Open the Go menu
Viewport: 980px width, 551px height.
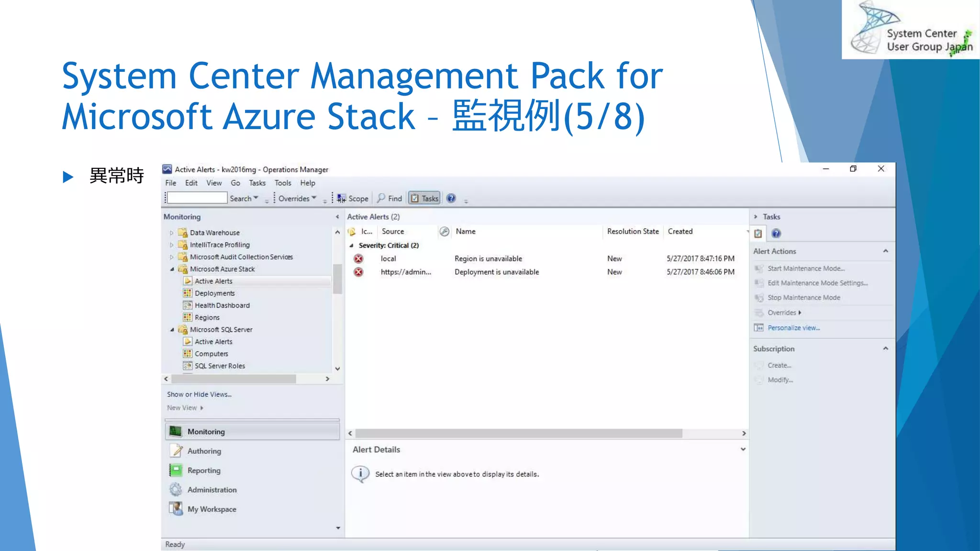point(235,183)
